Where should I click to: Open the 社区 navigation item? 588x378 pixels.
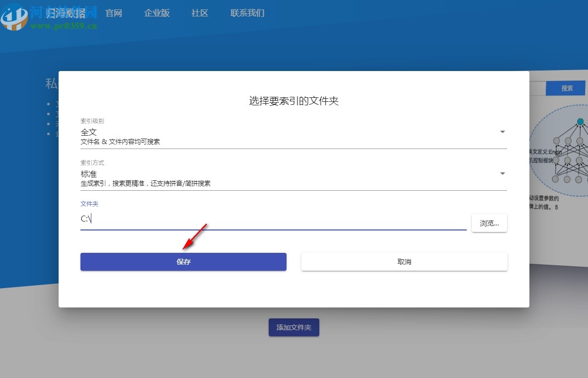[200, 13]
